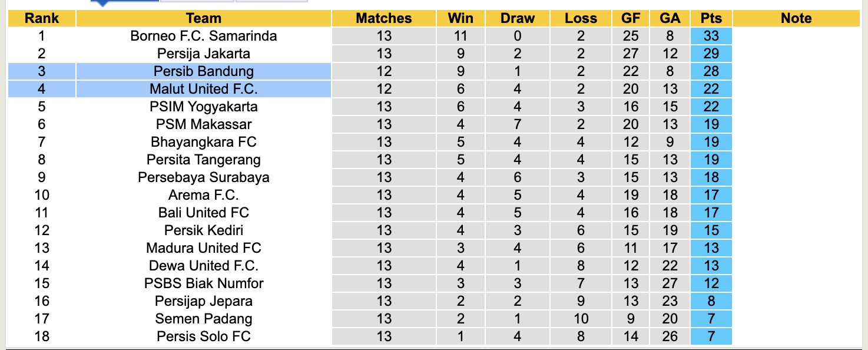This screenshot has width=868, height=350.
Task: Select the Draw column header
Action: coord(517,18)
